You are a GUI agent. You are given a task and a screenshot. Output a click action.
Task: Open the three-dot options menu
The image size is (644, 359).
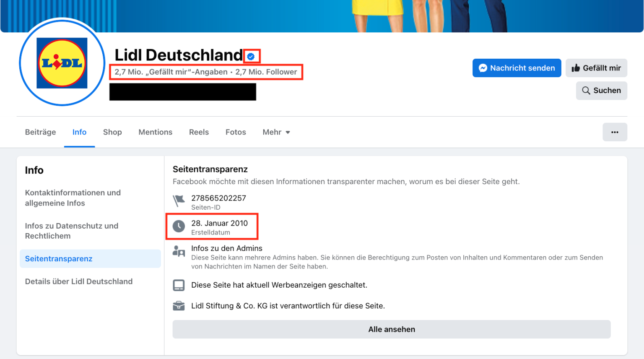coord(615,132)
